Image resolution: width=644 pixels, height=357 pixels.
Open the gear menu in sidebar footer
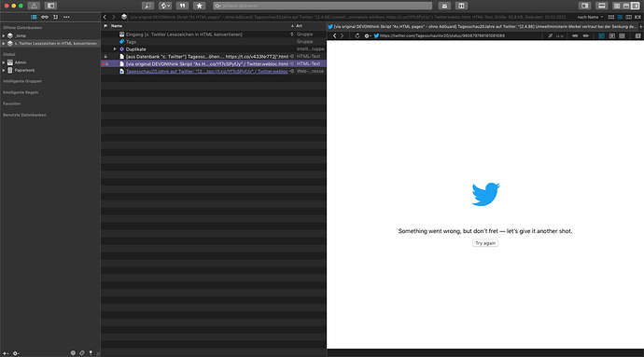16,353
